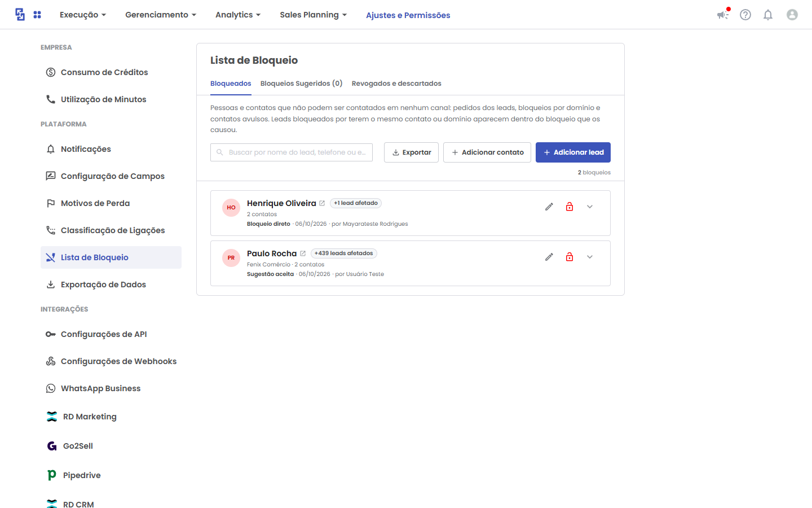This screenshot has width=812, height=508.
Task: Open Exportação de Dados in sidebar
Action: pyautogui.click(x=111, y=284)
